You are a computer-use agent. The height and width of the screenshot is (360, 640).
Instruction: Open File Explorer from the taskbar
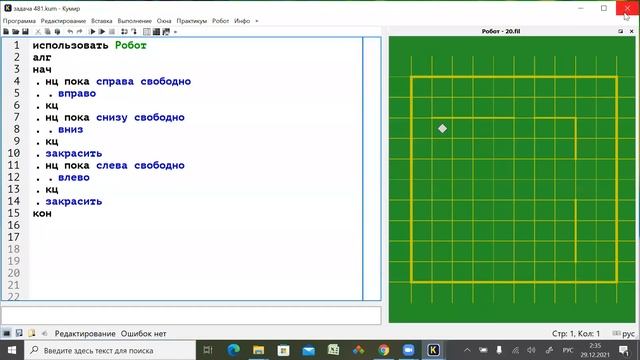258,350
